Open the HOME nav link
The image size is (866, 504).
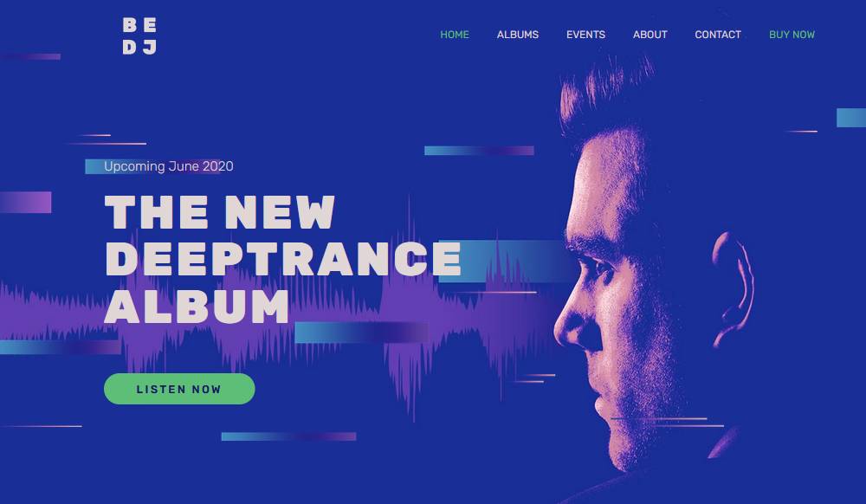click(x=455, y=35)
